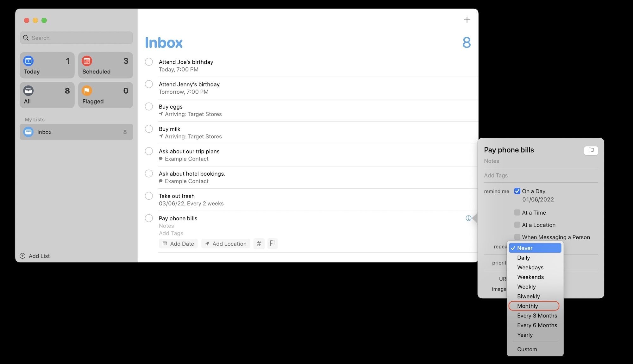Click the Add List button
This screenshot has height=364, width=633.
pyautogui.click(x=35, y=256)
